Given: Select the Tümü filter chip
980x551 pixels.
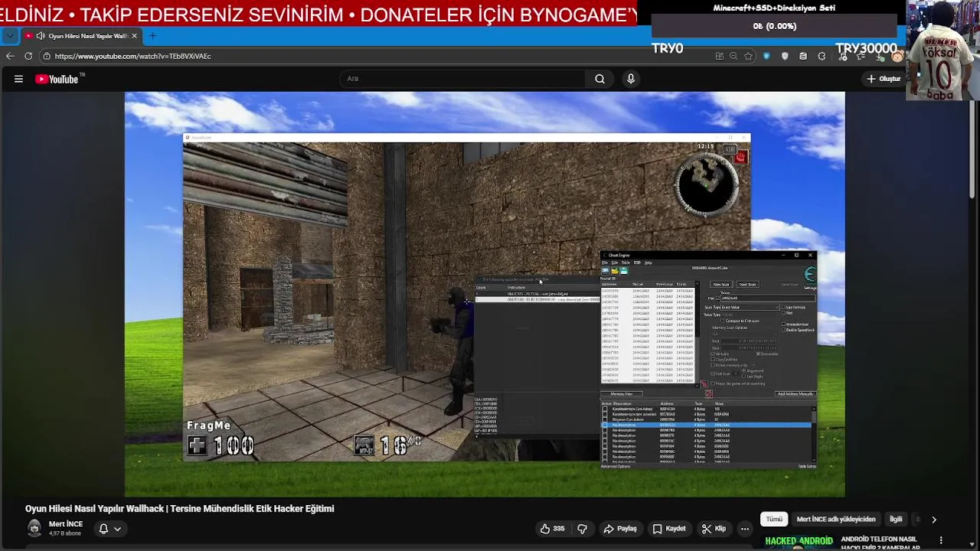Looking at the screenshot, I should 774,519.
